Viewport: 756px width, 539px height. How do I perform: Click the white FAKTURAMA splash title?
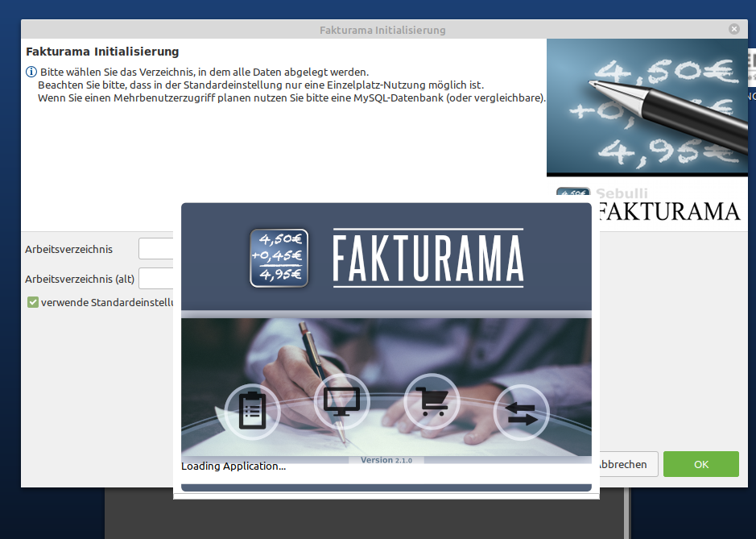[428, 258]
